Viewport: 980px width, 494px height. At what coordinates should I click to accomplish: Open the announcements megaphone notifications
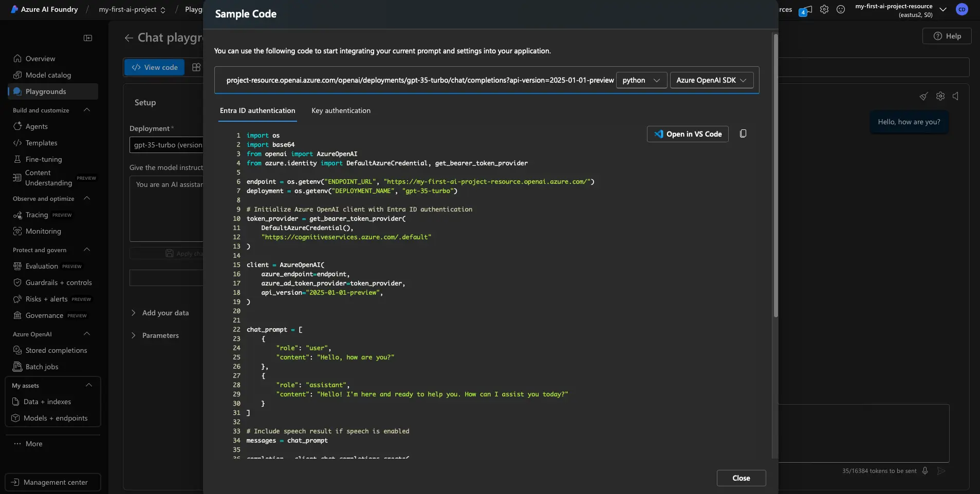[x=805, y=10]
